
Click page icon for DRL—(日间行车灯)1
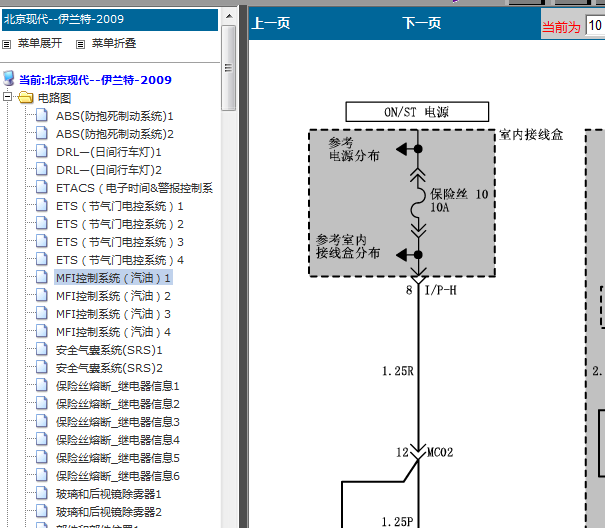point(42,151)
